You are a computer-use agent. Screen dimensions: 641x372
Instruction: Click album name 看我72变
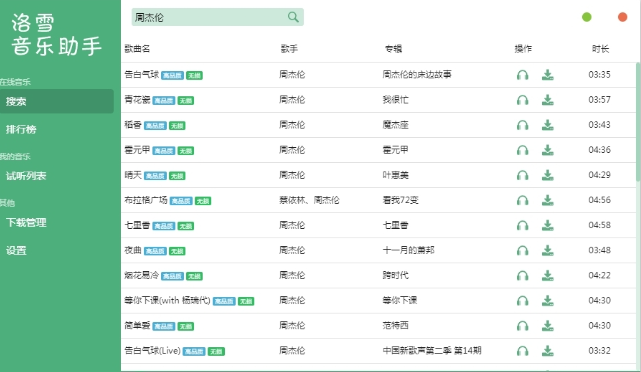tap(400, 200)
